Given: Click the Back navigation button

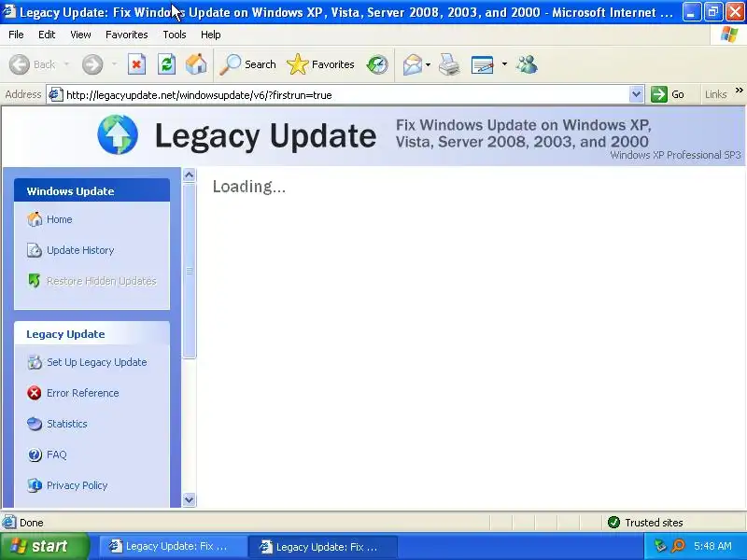Looking at the screenshot, I should coord(32,64).
